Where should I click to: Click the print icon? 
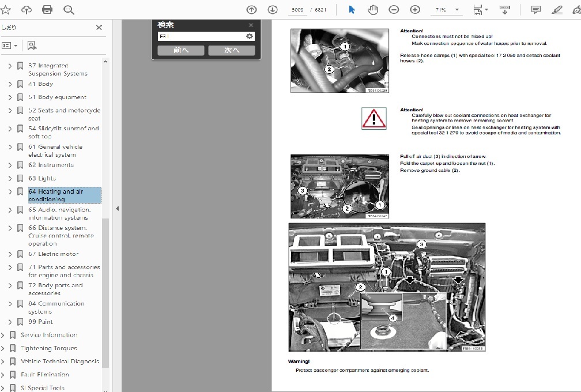(x=47, y=10)
